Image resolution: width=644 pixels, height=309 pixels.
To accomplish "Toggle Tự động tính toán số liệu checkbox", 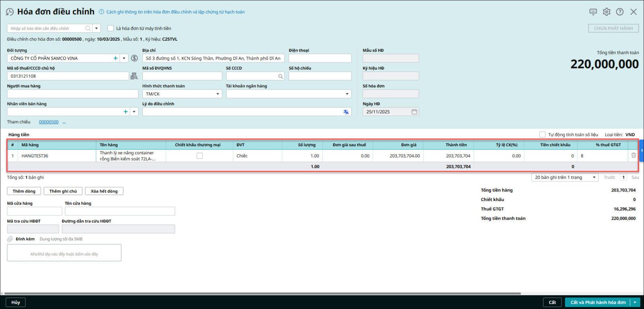I will [x=542, y=135].
